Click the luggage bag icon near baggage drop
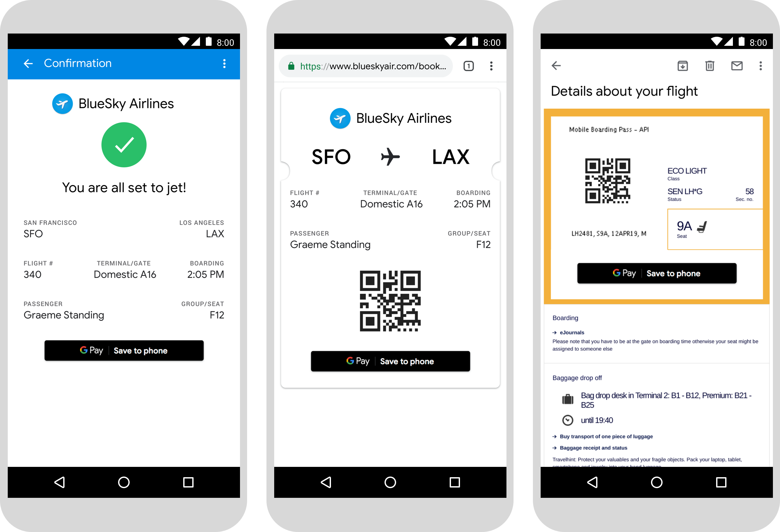780x532 pixels. click(x=568, y=399)
